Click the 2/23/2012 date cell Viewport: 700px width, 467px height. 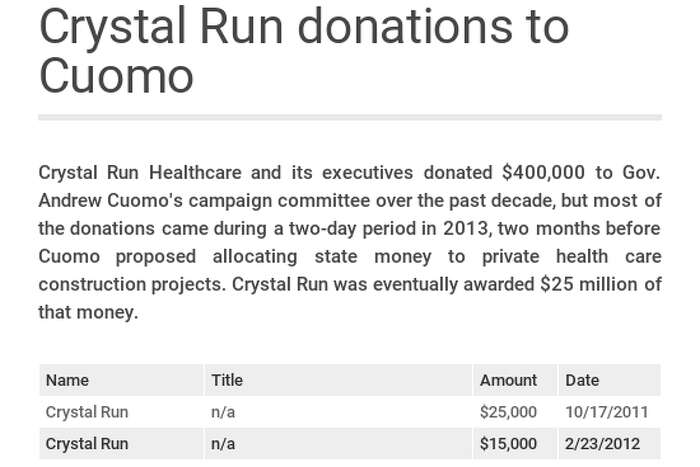[603, 444]
